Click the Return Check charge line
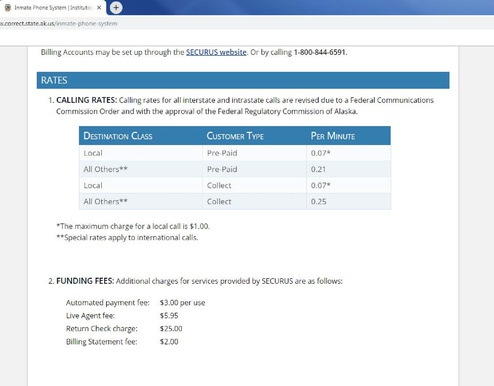 (124, 329)
